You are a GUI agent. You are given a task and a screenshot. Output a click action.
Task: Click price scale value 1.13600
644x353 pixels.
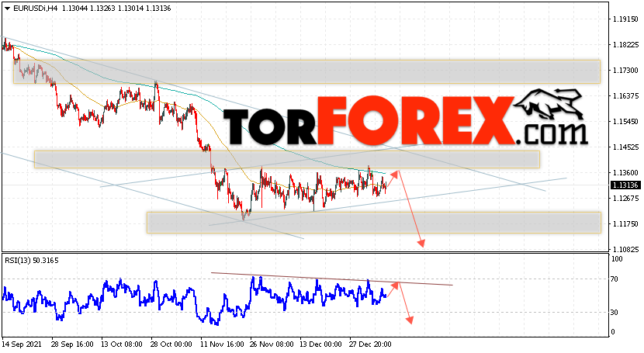625,173
